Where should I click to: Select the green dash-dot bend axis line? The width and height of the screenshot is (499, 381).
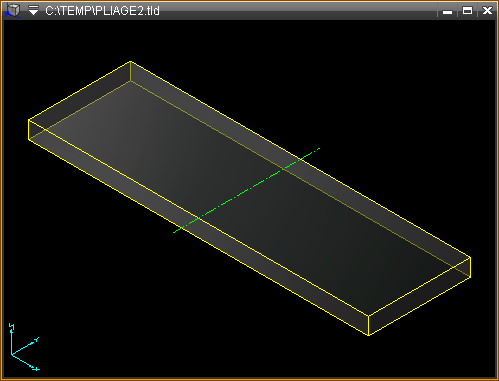click(247, 190)
